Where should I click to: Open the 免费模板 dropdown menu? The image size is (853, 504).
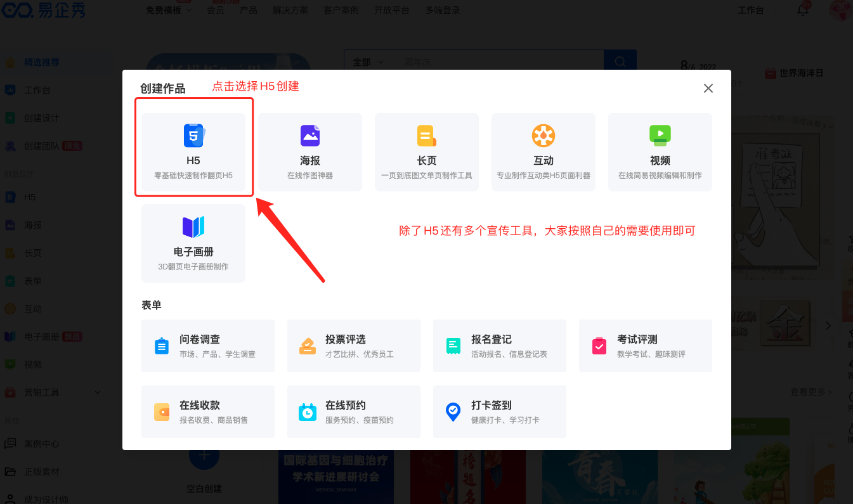coord(169,10)
